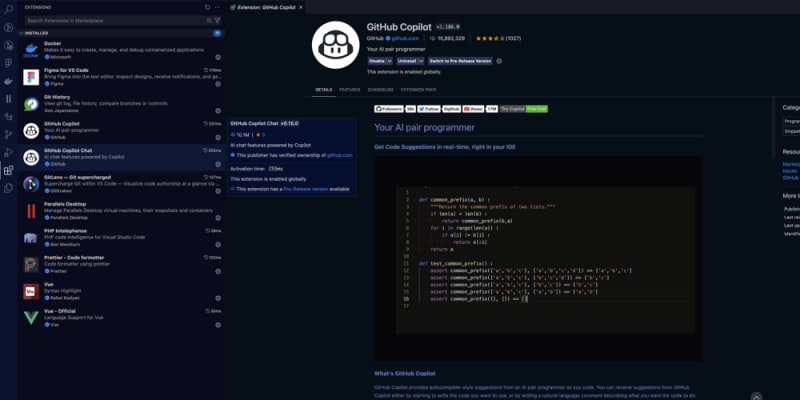800x400 pixels.
Task: Open manage gear for Docker extension
Action: 218,57
